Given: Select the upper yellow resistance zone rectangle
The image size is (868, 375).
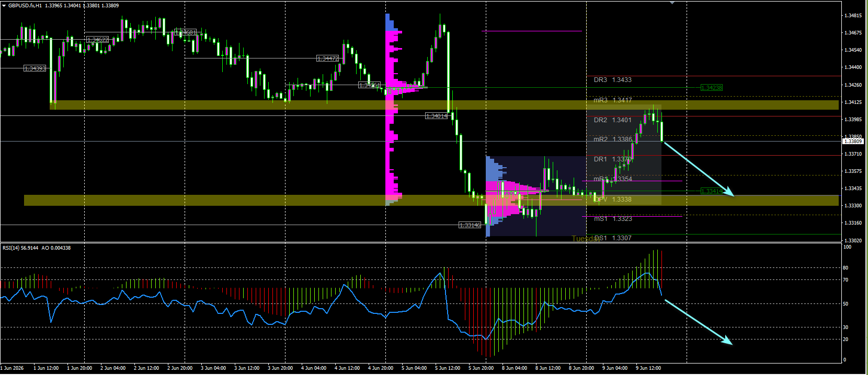Looking at the screenshot, I should [x=444, y=105].
